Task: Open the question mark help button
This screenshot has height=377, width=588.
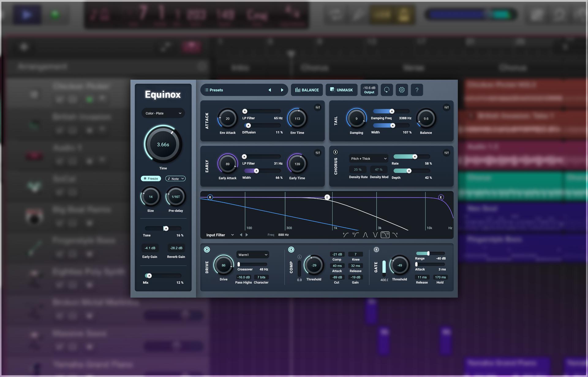Action: tap(417, 90)
